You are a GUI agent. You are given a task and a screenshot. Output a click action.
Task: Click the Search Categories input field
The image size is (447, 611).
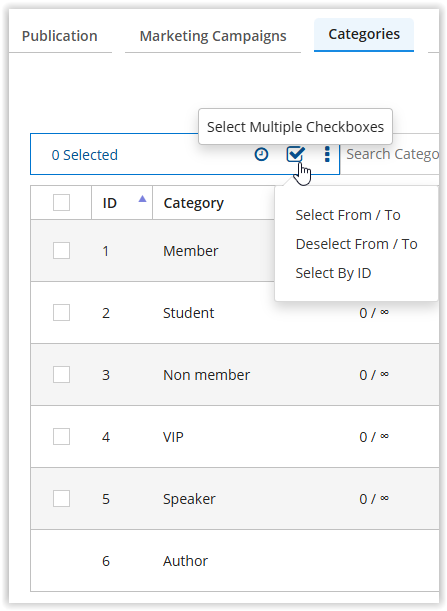[392, 154]
